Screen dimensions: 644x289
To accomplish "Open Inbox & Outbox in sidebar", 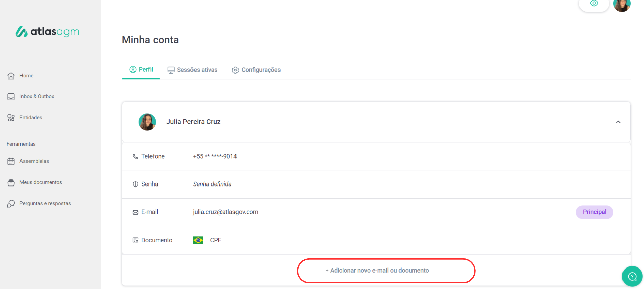I will coord(36,97).
